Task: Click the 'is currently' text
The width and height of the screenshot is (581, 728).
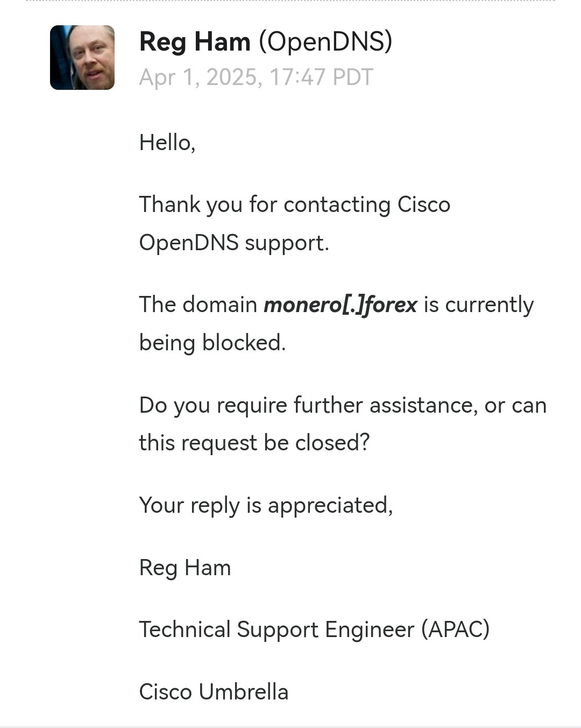Action: tap(479, 305)
